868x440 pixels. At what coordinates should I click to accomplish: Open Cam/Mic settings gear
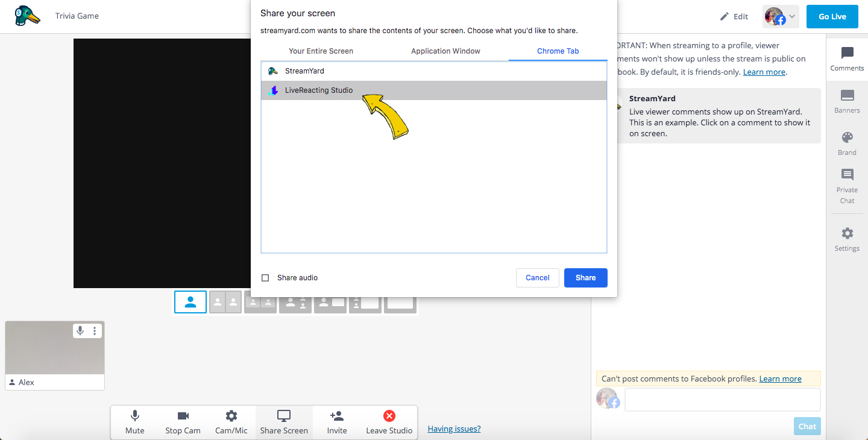[231, 422]
